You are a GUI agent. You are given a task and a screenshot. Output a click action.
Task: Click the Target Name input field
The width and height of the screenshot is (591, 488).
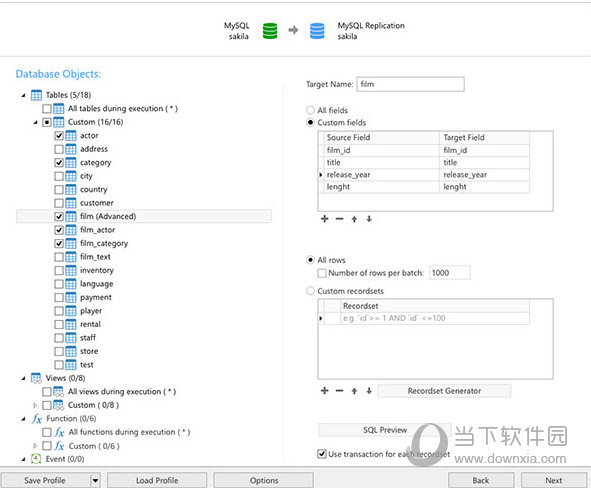coord(410,84)
